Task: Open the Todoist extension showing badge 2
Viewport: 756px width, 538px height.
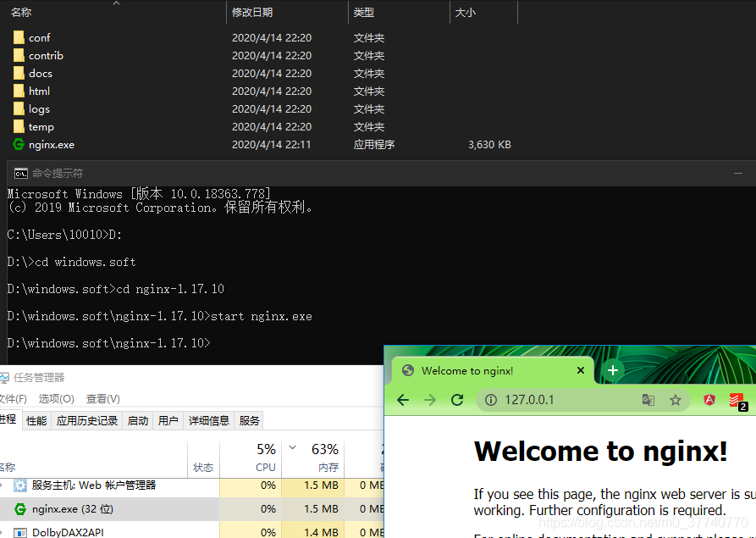Action: click(x=736, y=399)
